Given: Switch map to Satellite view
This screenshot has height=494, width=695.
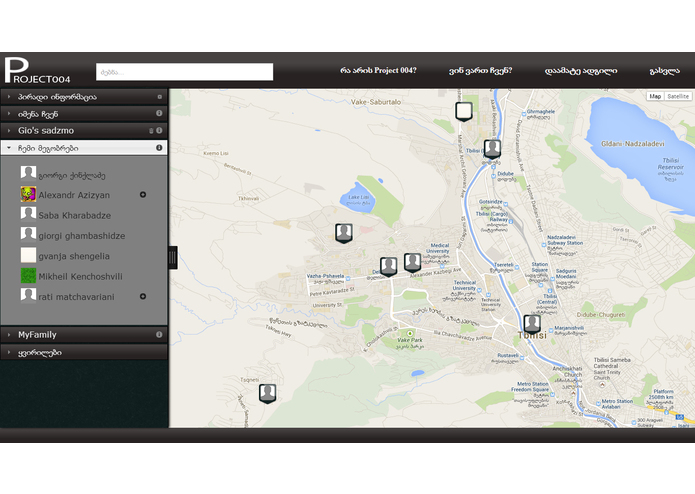Looking at the screenshot, I should point(678,96).
